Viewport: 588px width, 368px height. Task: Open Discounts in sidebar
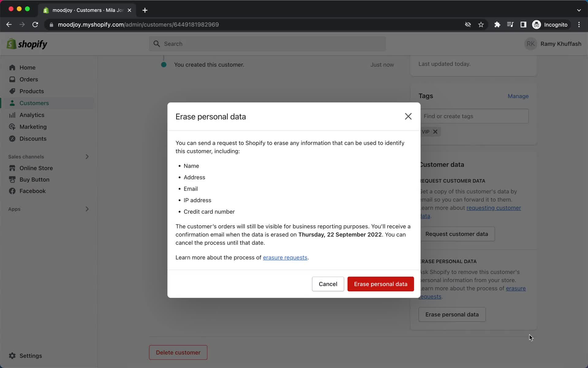(x=33, y=139)
